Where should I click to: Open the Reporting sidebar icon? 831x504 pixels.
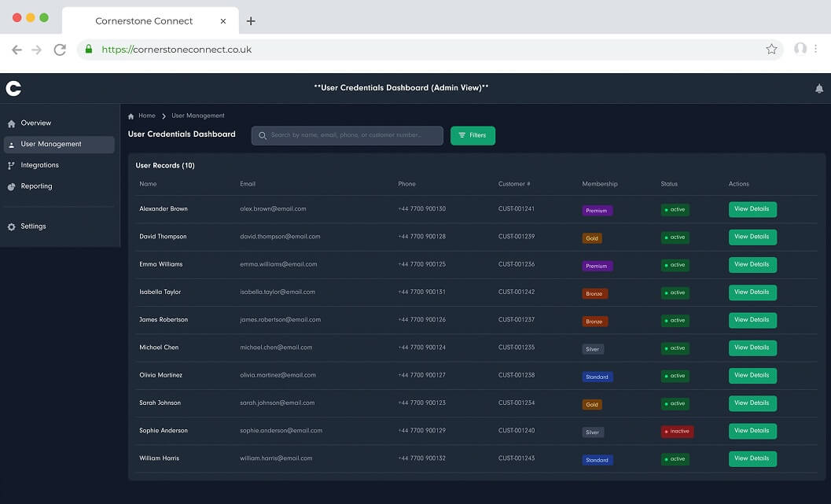coord(11,186)
